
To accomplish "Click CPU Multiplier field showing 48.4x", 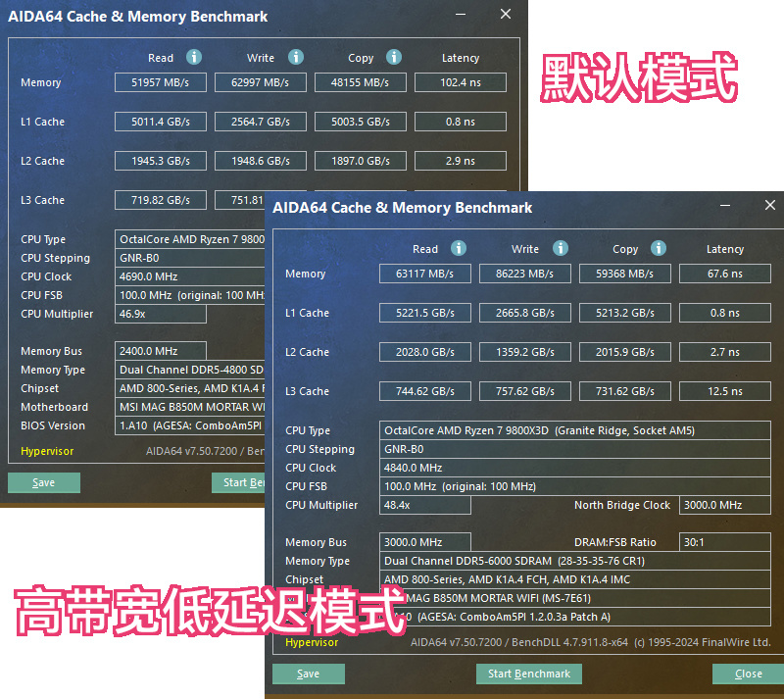I will pos(425,505).
